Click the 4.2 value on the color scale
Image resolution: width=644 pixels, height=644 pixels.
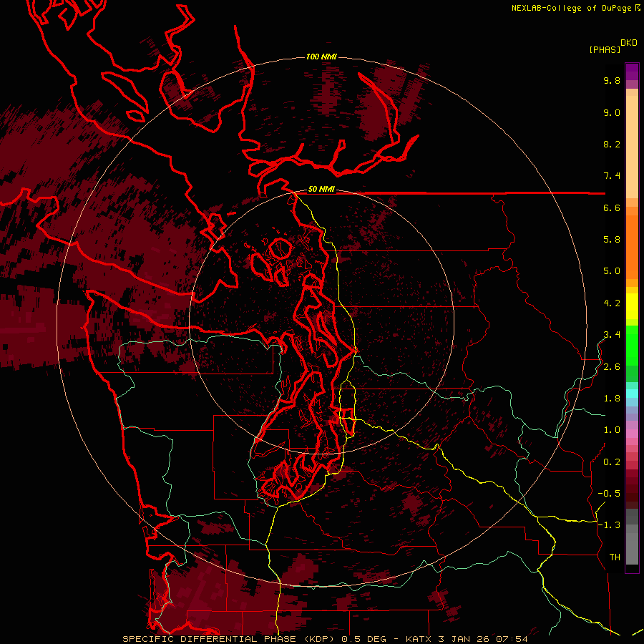[x=612, y=303]
